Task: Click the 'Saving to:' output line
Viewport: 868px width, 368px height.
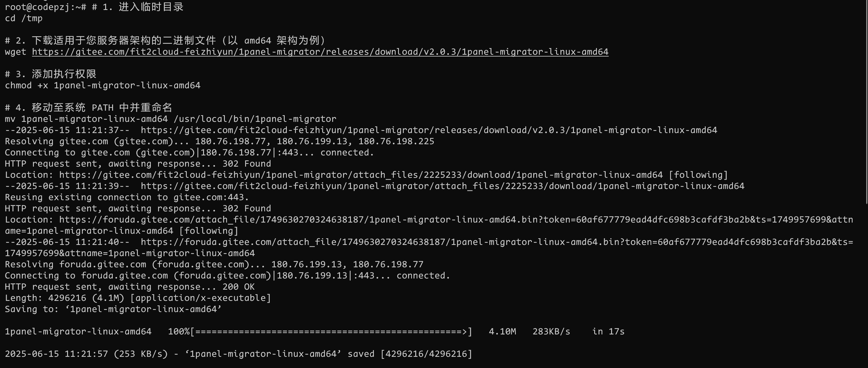Action: [113, 309]
